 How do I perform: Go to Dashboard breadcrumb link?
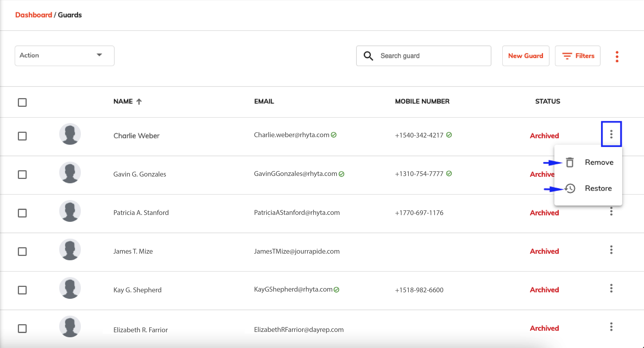click(34, 15)
